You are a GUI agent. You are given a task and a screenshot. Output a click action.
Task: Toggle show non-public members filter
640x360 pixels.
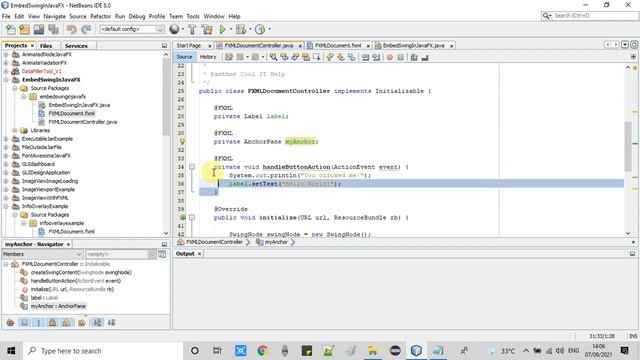click(x=53, y=323)
